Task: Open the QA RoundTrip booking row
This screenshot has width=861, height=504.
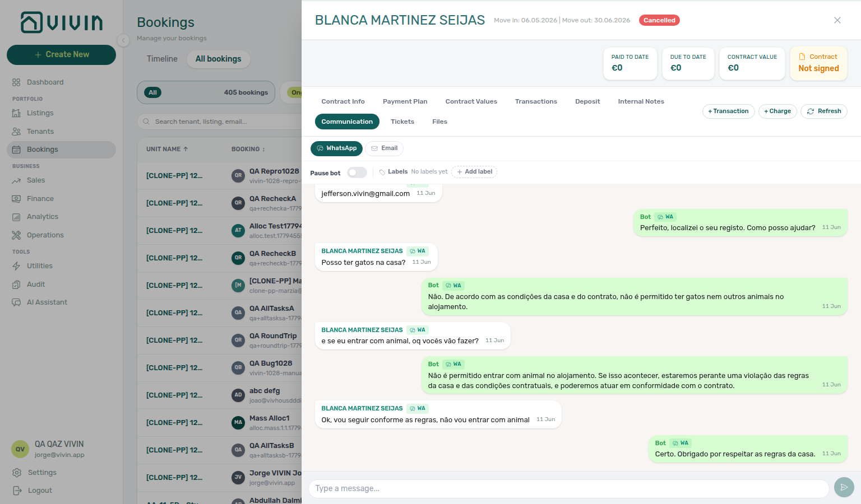Action: coord(220,340)
